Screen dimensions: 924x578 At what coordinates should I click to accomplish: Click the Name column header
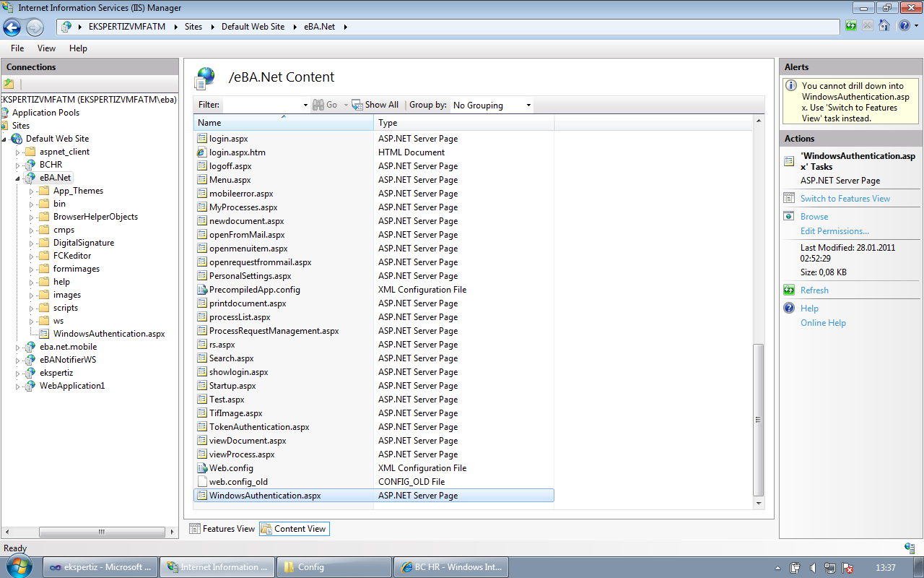click(284, 123)
